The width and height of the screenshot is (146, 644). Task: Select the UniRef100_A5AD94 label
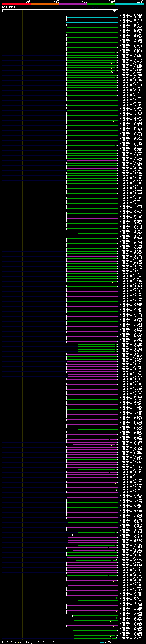click(x=131, y=42)
